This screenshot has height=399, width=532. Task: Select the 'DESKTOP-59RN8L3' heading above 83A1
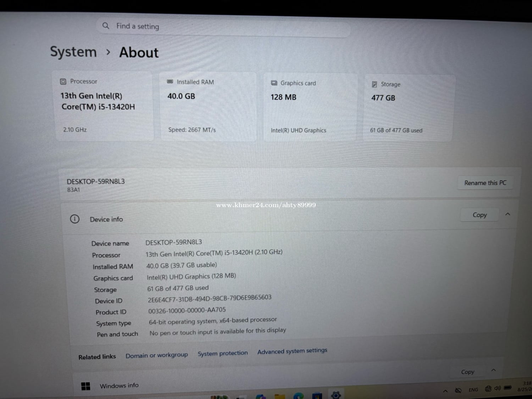[x=96, y=182]
